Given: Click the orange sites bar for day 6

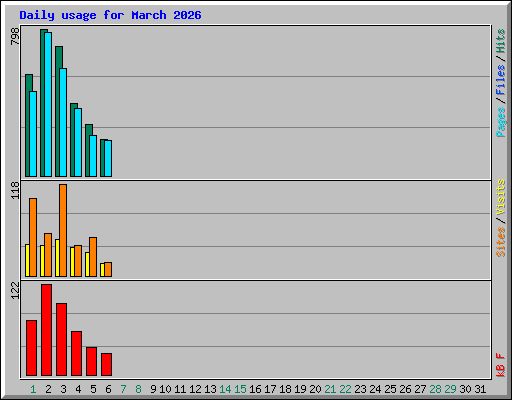Looking at the screenshot, I should coord(108,270).
